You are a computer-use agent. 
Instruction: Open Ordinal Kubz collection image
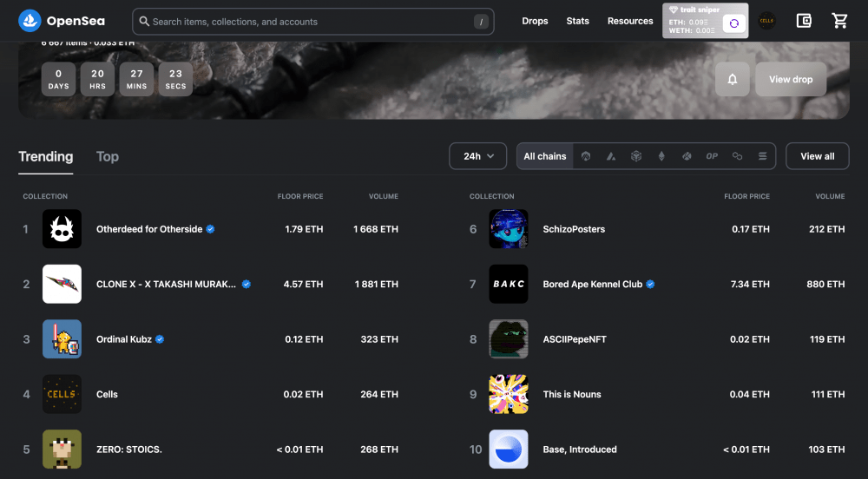pos(62,339)
